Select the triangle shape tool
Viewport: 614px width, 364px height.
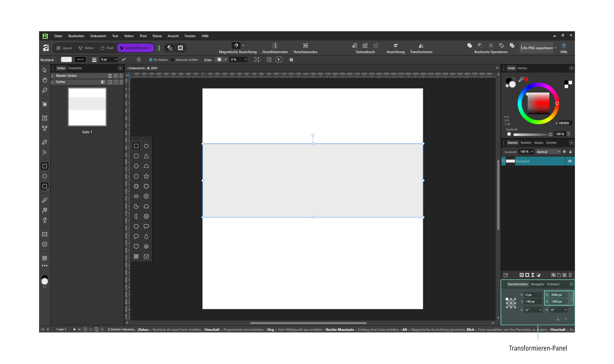pos(146,156)
